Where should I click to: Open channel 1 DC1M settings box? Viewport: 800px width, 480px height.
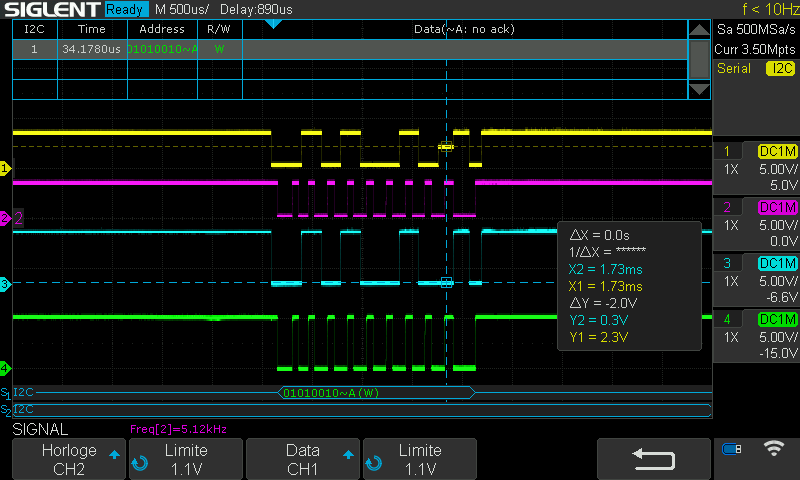(x=756, y=168)
